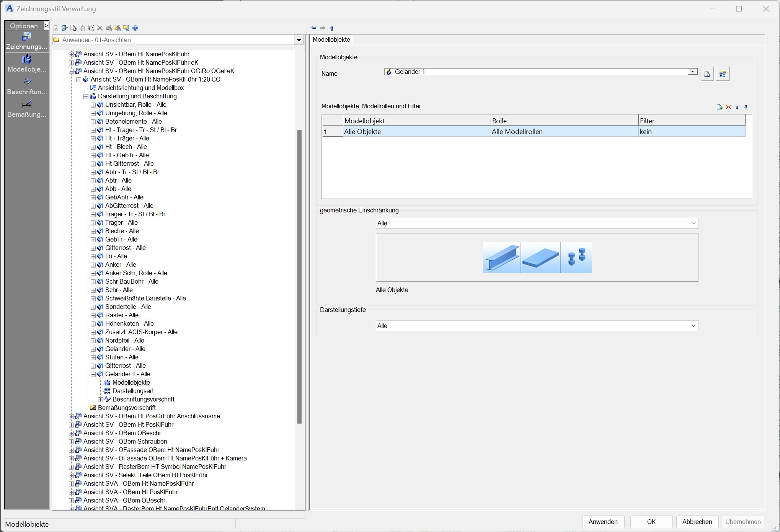Navigate back with the left arrow icon

(x=314, y=28)
